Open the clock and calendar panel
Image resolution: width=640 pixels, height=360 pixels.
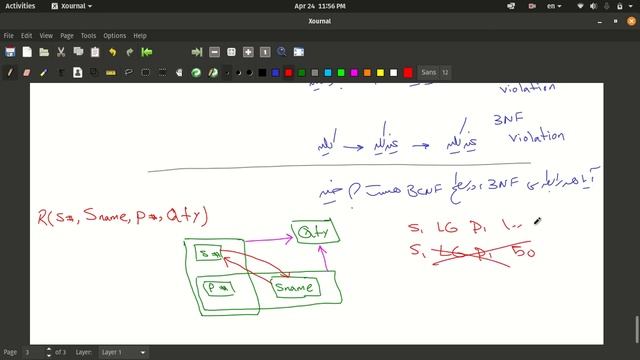[x=320, y=6]
